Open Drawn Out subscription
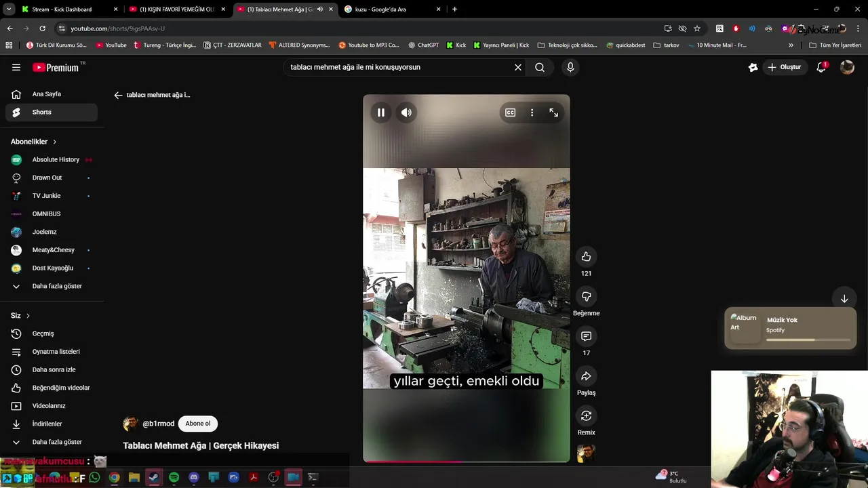 pyautogui.click(x=52, y=178)
